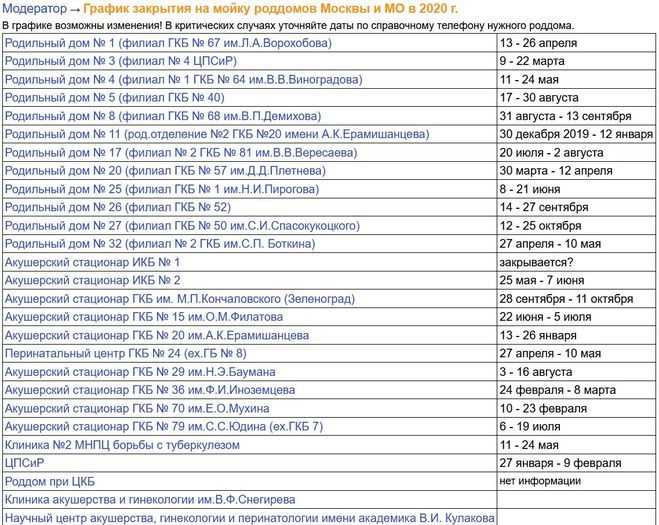Open Родильный дом № 3 link
The width and height of the screenshot is (659, 525).
pos(121,61)
